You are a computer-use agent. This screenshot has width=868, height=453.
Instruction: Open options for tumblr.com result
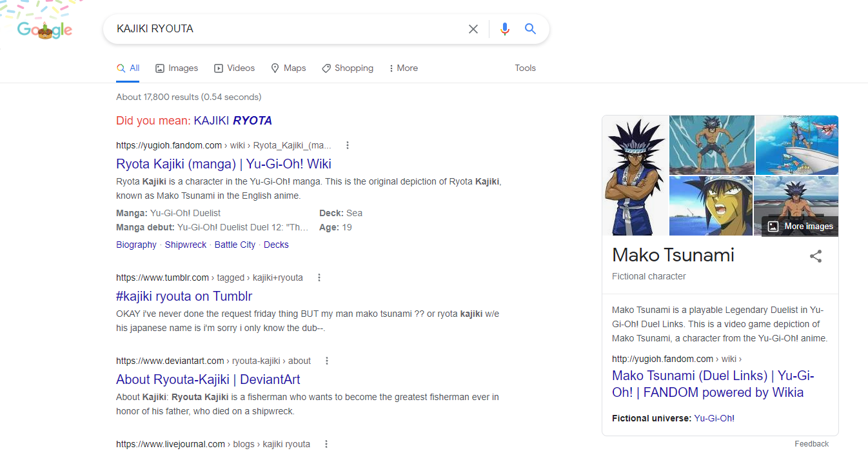319,277
